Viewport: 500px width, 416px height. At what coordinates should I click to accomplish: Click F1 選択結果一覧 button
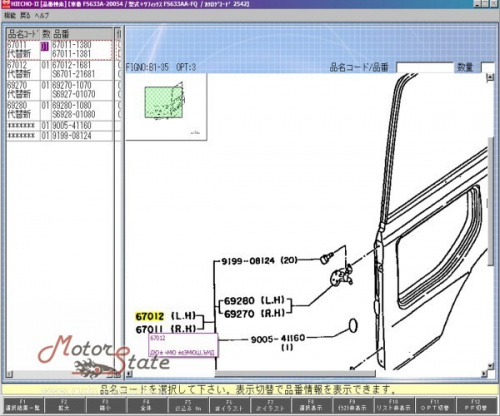pos(23,405)
